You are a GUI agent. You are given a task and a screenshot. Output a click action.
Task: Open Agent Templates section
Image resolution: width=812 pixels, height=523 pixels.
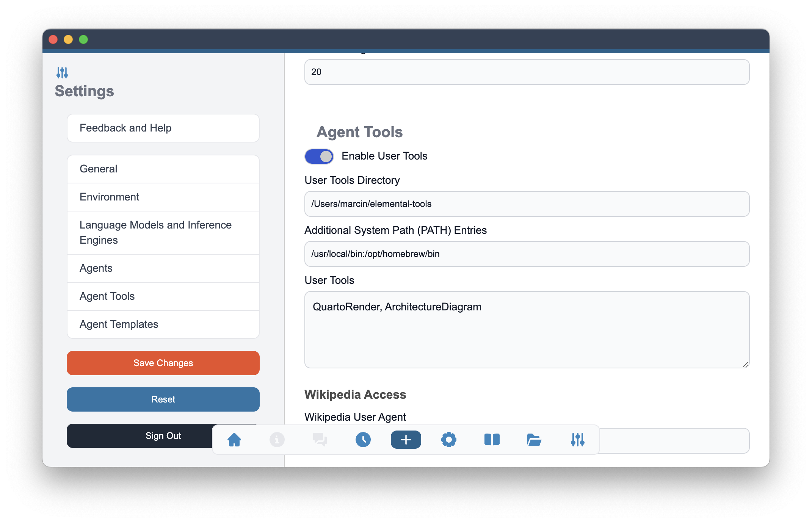pos(163,324)
